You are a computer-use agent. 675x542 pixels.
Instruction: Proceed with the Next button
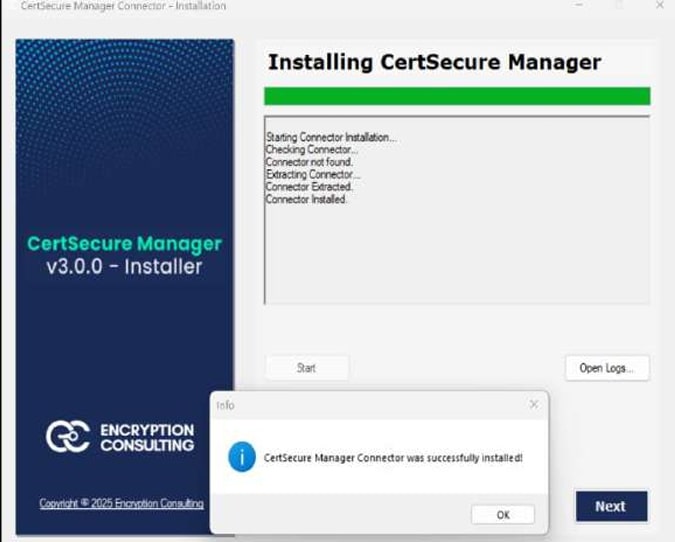pyautogui.click(x=611, y=506)
